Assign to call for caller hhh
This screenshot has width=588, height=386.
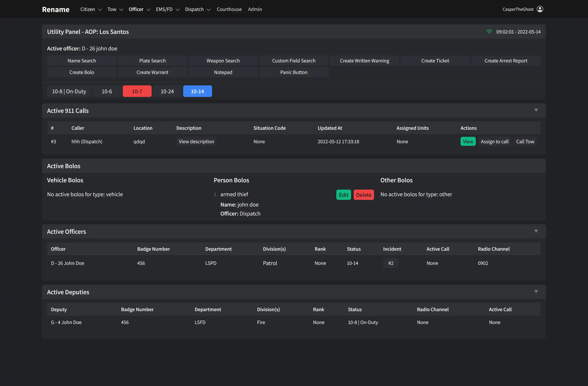pos(495,142)
